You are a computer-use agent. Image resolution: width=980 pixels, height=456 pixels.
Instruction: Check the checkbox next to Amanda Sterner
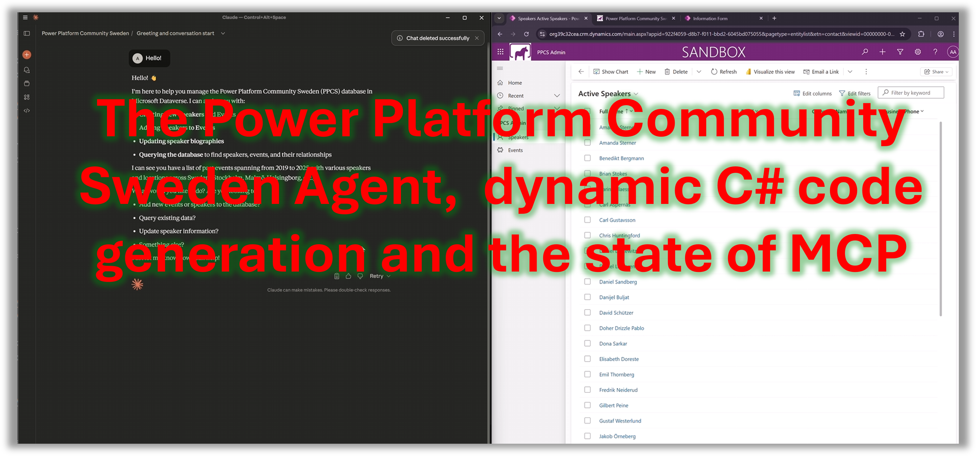(587, 143)
